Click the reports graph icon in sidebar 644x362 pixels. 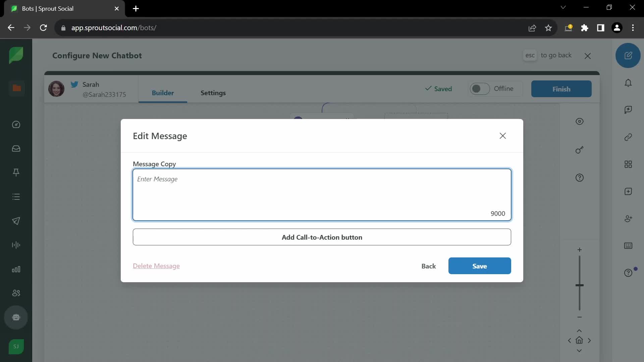16,269
